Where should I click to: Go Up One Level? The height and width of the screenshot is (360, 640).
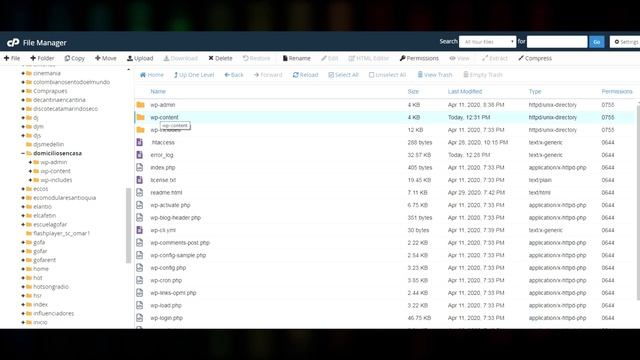click(194, 75)
